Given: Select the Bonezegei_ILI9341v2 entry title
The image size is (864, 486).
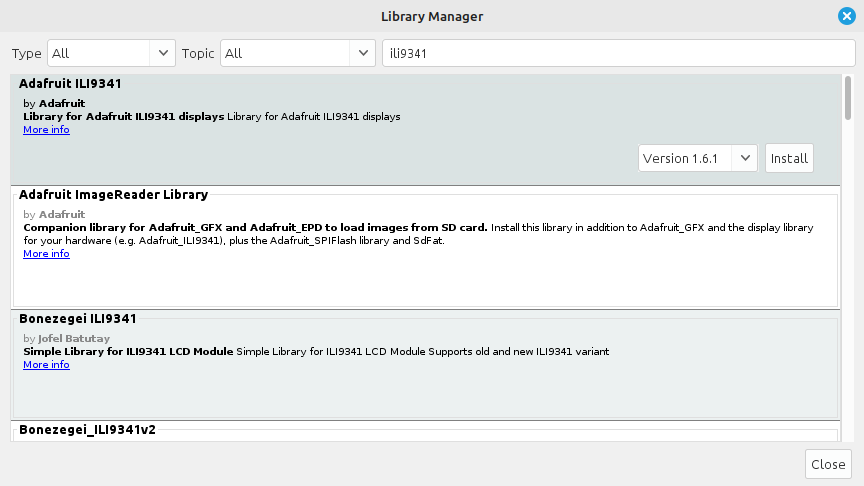Looking at the screenshot, I should point(88,430).
